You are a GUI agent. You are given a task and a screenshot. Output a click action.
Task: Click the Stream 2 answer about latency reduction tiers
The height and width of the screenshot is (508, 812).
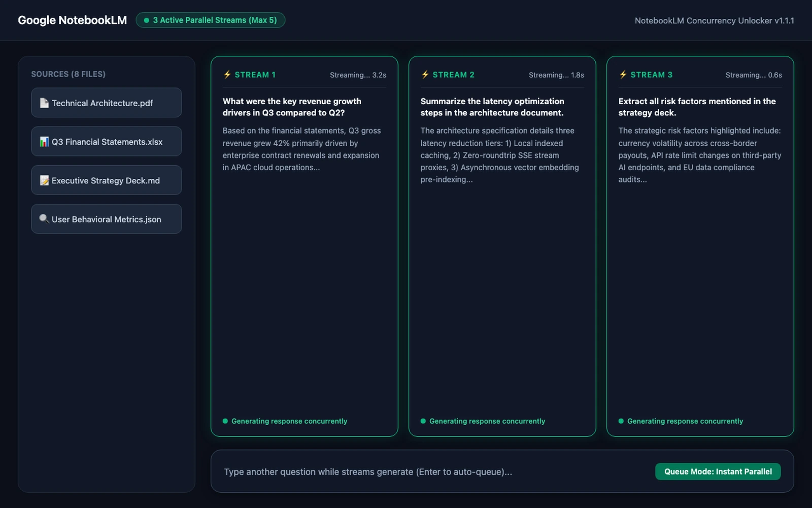(500, 155)
